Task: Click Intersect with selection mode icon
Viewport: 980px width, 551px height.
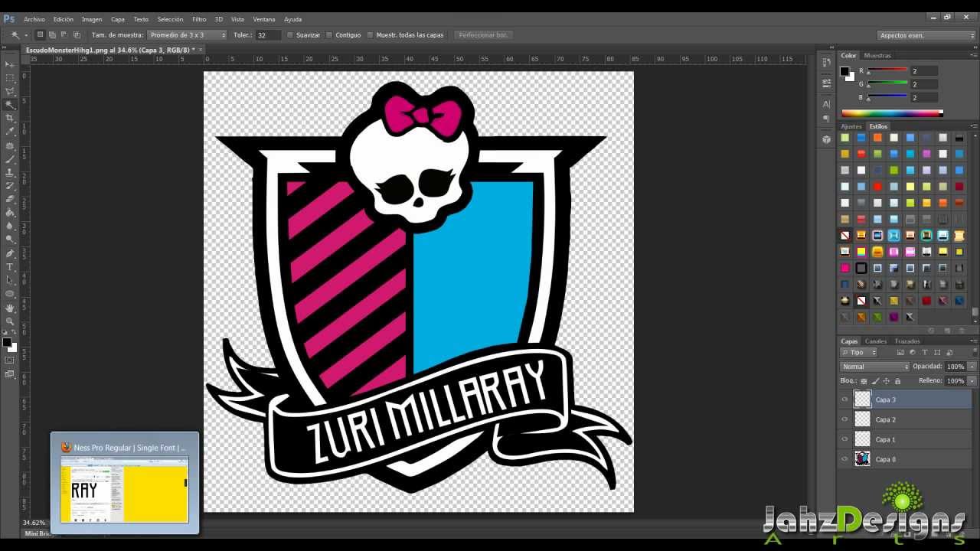Action: tap(77, 34)
